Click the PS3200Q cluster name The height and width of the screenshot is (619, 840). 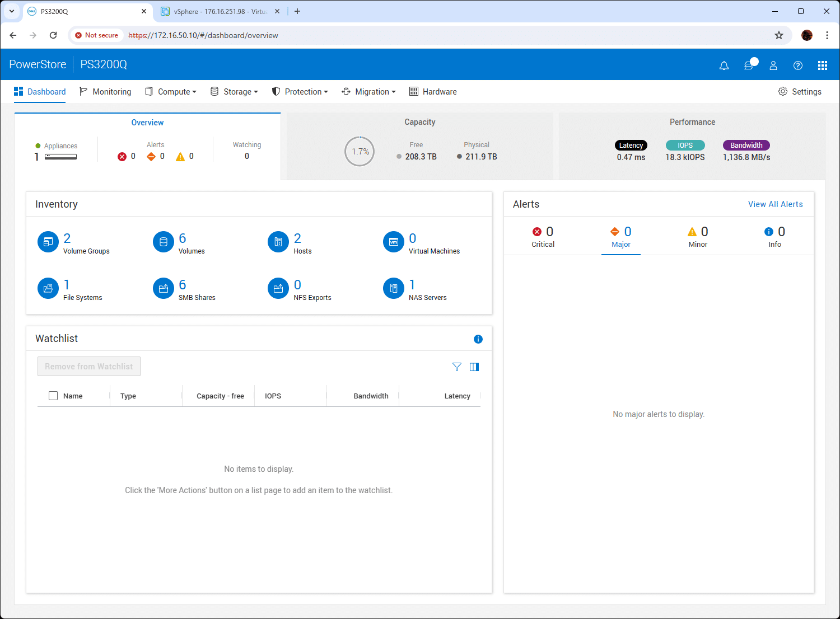[104, 64]
